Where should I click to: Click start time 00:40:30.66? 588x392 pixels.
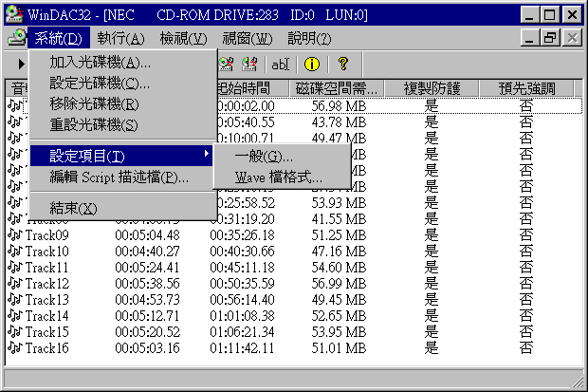point(242,252)
